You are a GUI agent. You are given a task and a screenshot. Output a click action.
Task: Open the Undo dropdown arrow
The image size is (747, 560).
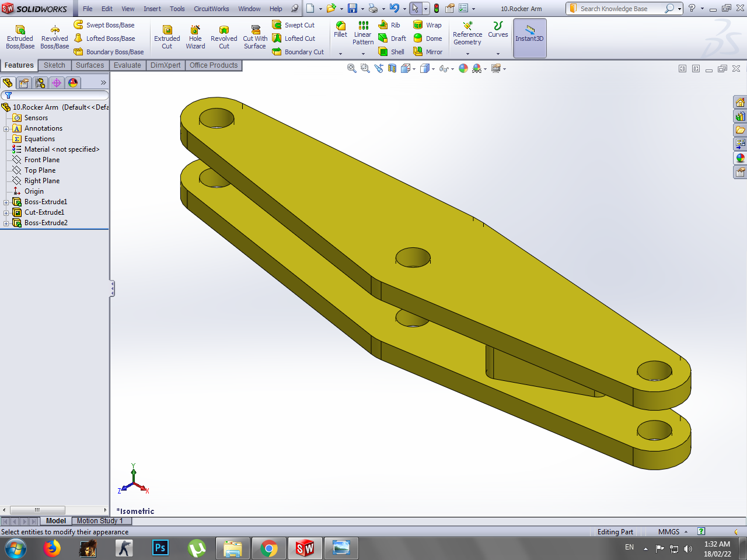click(404, 9)
